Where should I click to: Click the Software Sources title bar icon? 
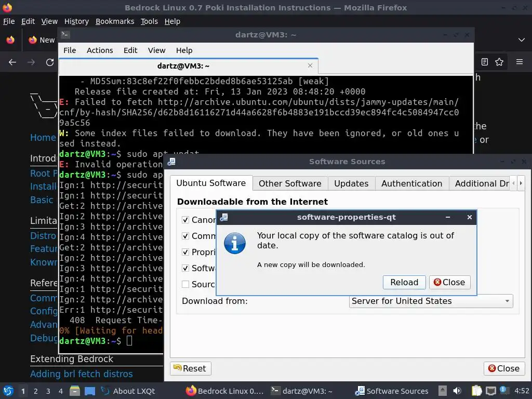(171, 162)
